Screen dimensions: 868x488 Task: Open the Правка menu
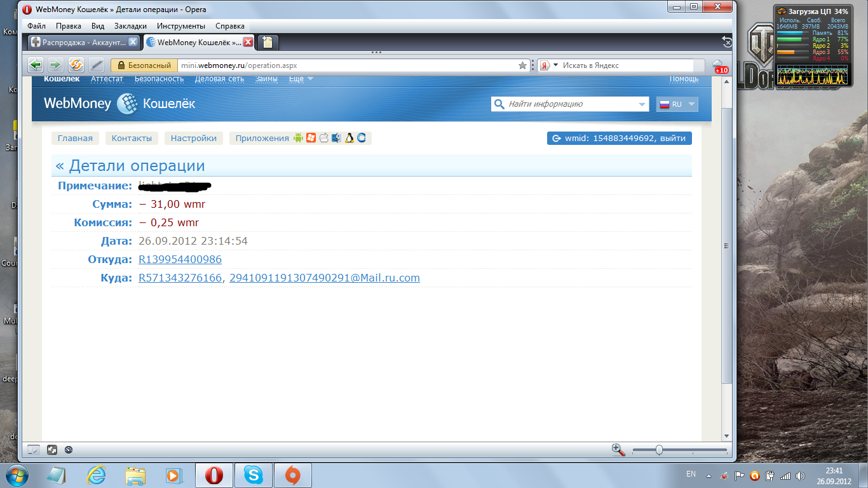(x=69, y=26)
